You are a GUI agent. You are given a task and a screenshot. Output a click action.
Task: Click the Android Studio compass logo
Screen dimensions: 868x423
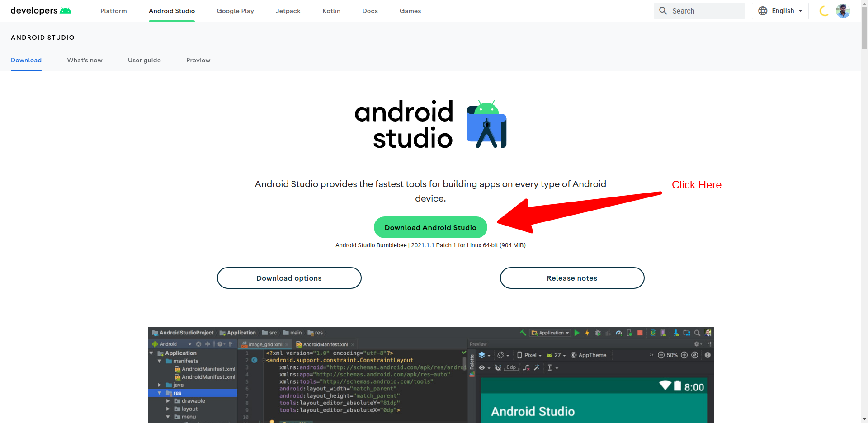486,124
